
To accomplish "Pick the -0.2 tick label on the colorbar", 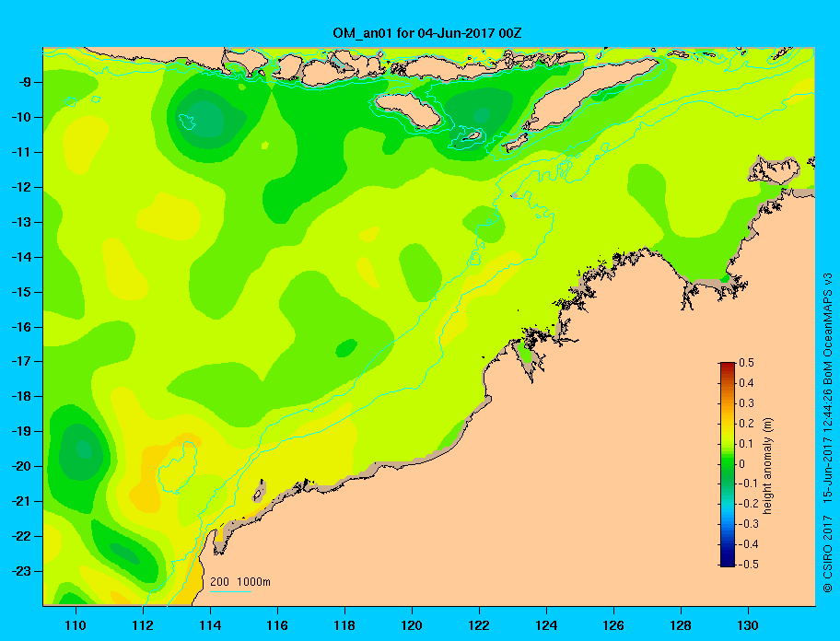I will pos(748,504).
